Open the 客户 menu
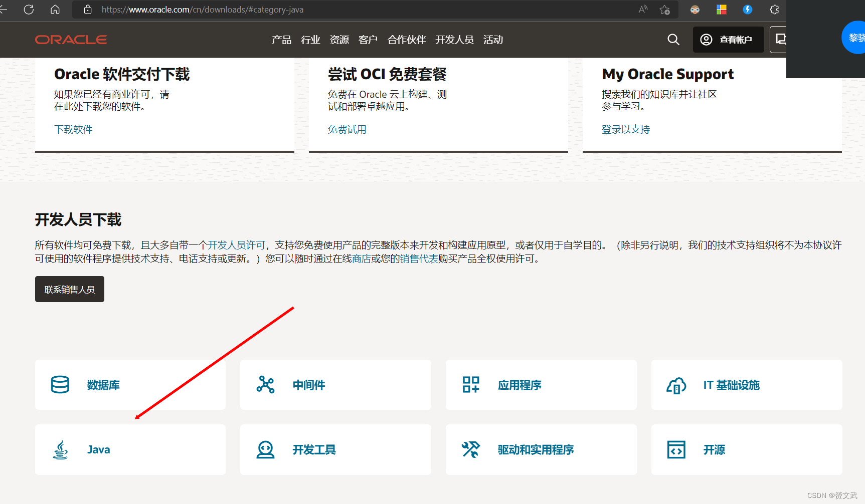The image size is (865, 504). (368, 40)
